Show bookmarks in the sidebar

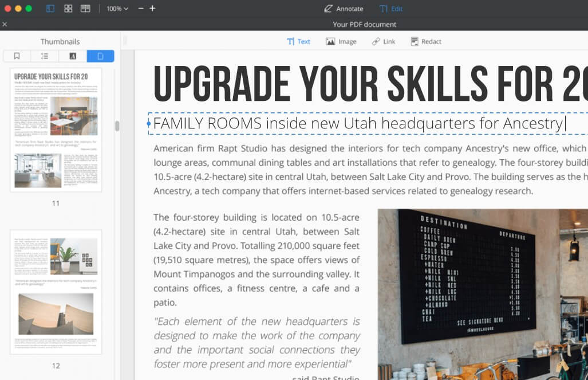(17, 56)
